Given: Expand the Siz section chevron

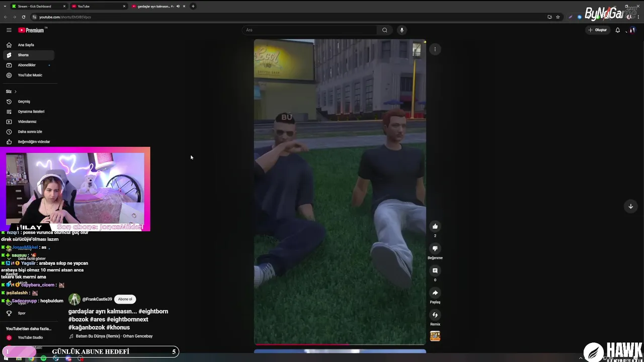Looking at the screenshot, I should click(16, 92).
